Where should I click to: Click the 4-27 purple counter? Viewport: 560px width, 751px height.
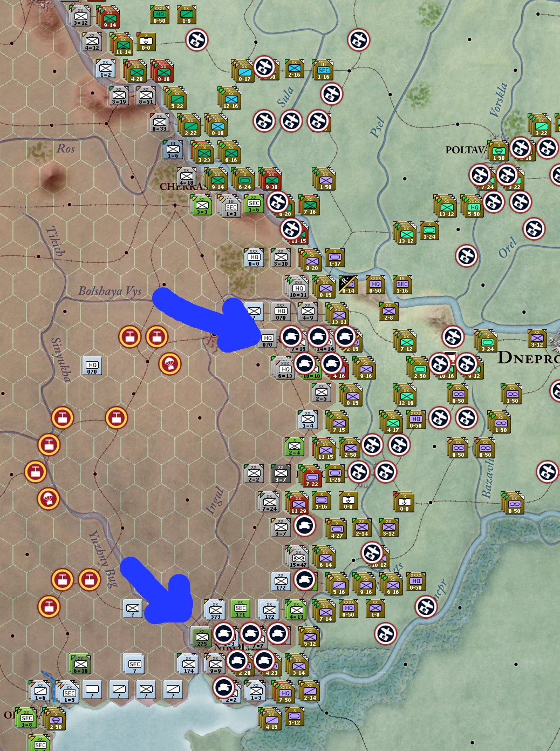pyautogui.click(x=336, y=530)
